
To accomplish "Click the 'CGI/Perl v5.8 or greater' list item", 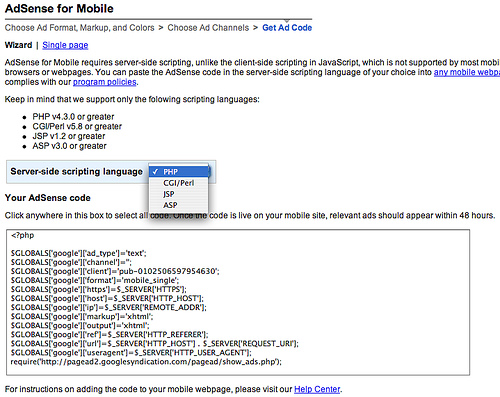I will [77, 126].
